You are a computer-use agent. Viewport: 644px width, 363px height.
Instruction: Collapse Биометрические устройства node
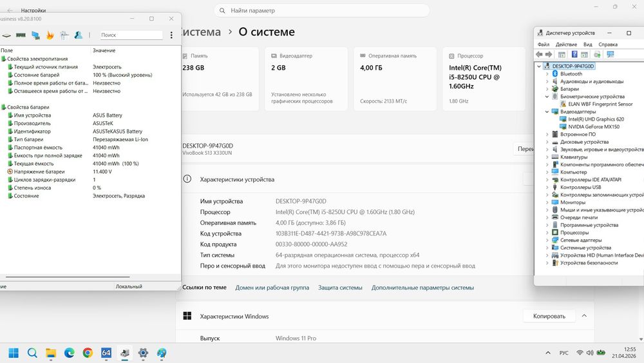(547, 97)
